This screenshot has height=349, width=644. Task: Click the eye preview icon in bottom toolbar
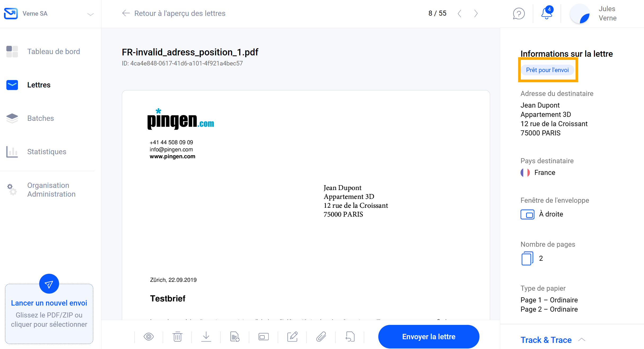149,337
